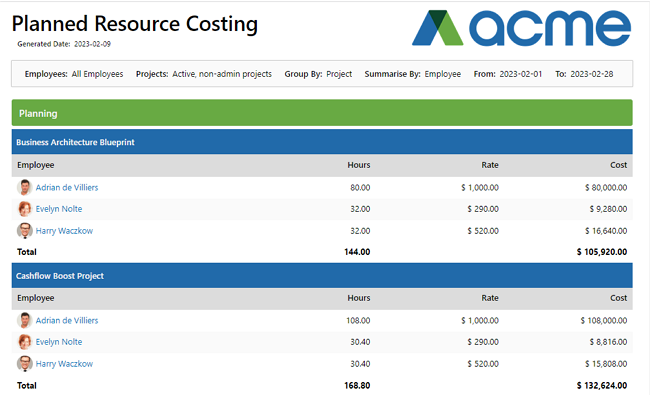Click the From date 2023-02-01
The image size is (650, 395).
click(x=521, y=74)
